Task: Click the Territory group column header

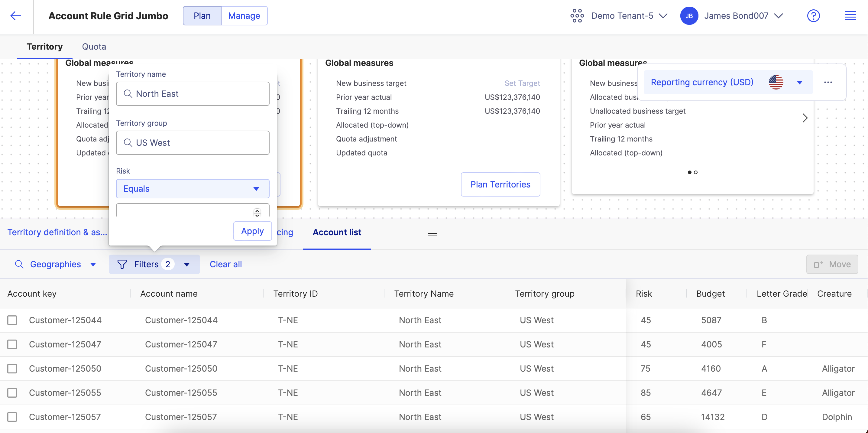Action: point(545,294)
